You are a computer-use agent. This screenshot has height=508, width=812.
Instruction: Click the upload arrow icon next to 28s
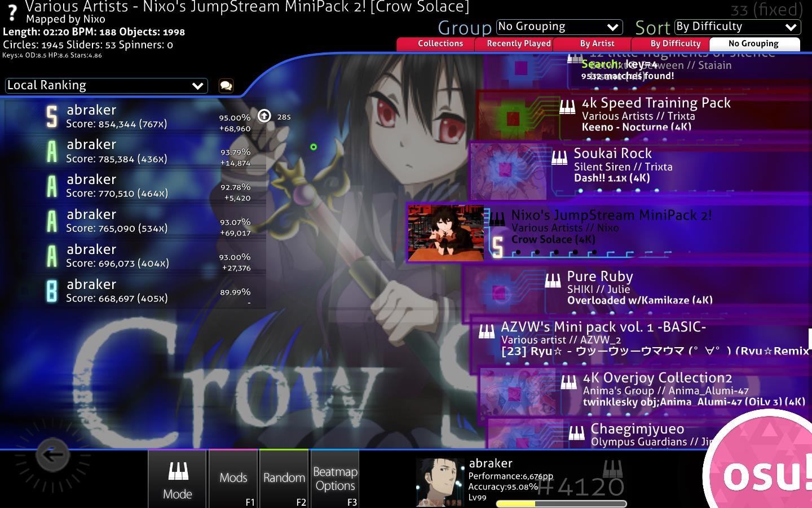(x=264, y=116)
